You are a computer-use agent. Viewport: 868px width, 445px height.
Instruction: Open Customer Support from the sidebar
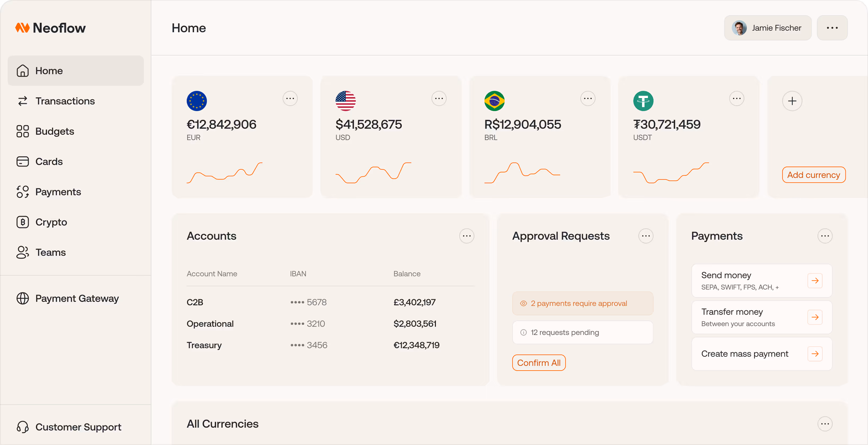point(78,427)
